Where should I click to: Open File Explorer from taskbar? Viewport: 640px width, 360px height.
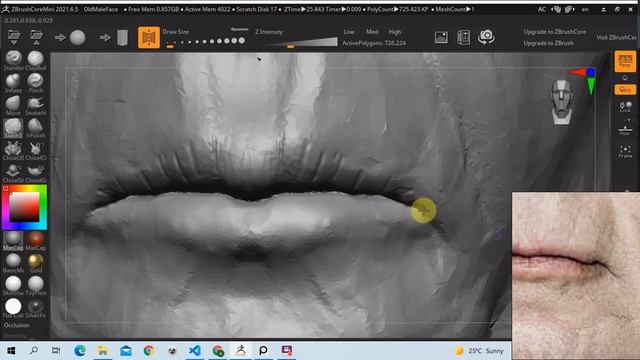pyautogui.click(x=103, y=350)
